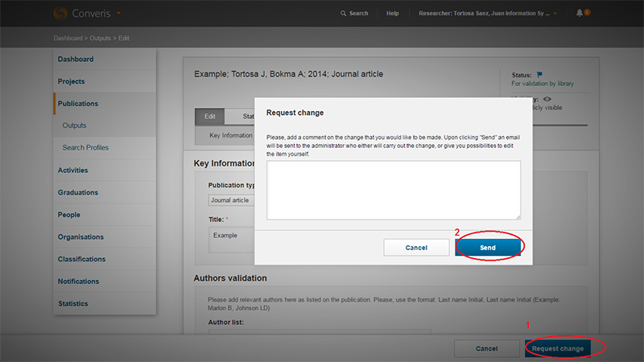Click the blue status flag icon
Image resolution: width=644 pixels, height=362 pixels.
[x=539, y=75]
